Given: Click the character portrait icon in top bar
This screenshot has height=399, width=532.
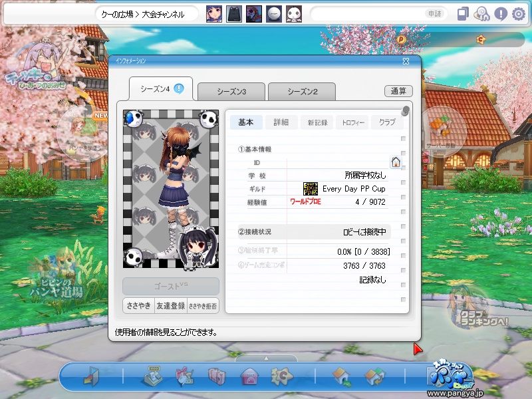Looking at the screenshot, I should [x=214, y=14].
